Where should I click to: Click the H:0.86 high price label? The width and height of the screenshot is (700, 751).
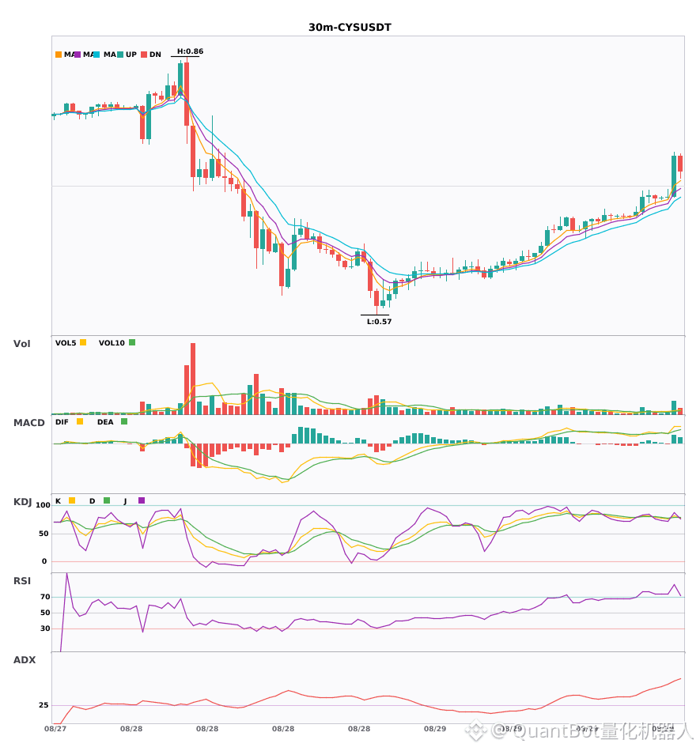click(x=190, y=51)
